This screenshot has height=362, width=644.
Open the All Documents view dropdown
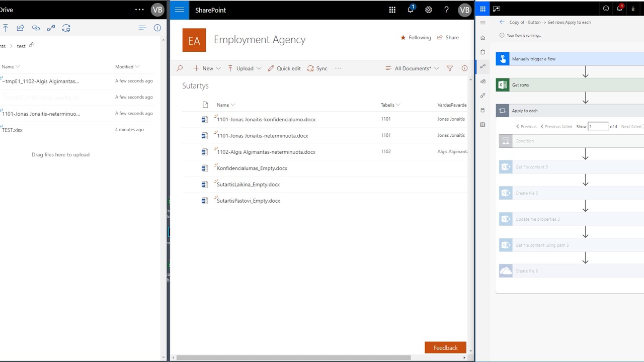(412, 68)
